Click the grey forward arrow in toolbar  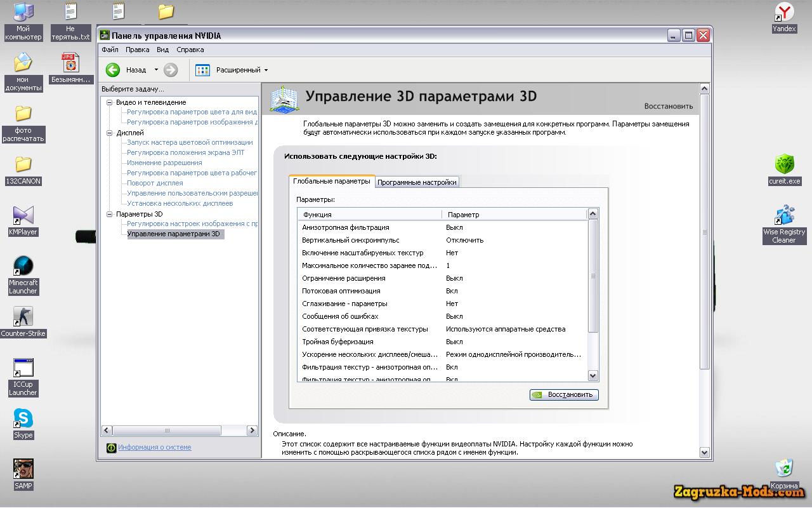[171, 70]
